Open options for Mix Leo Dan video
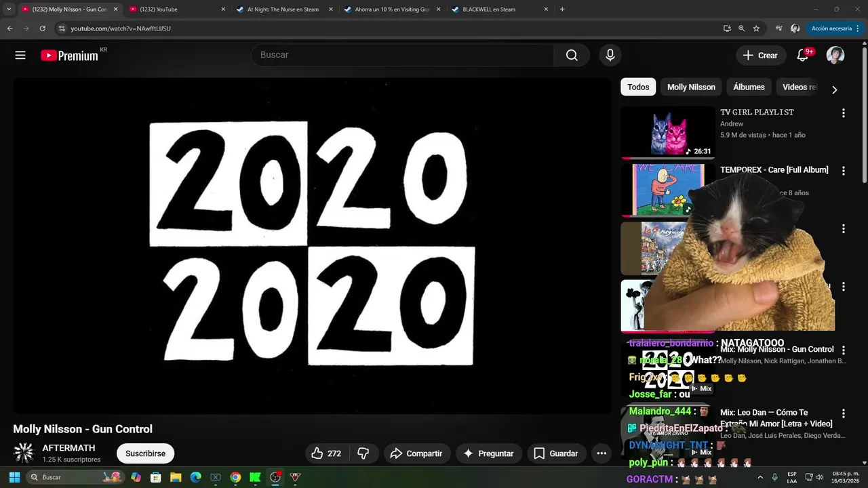Viewport: 868px width, 488px height. click(844, 413)
